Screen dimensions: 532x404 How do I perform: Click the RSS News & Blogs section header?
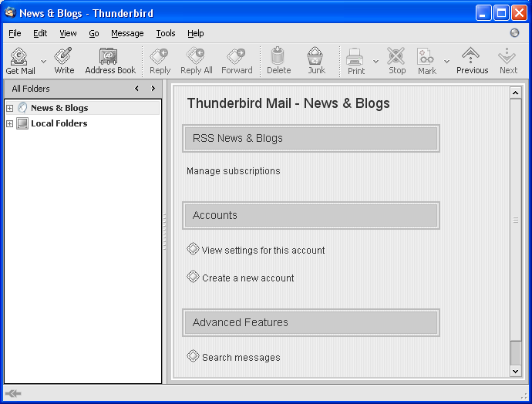[311, 139]
